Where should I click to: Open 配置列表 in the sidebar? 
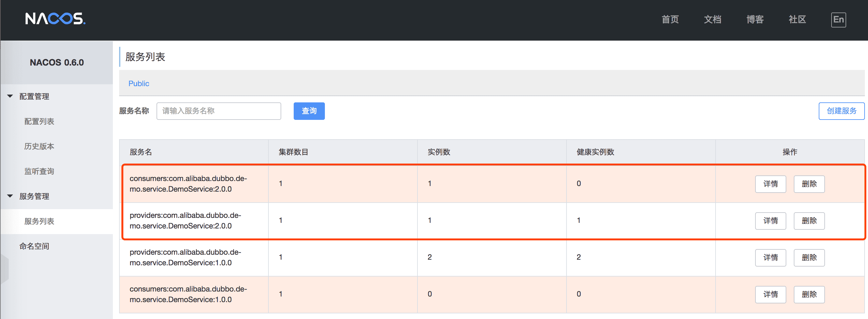point(39,121)
